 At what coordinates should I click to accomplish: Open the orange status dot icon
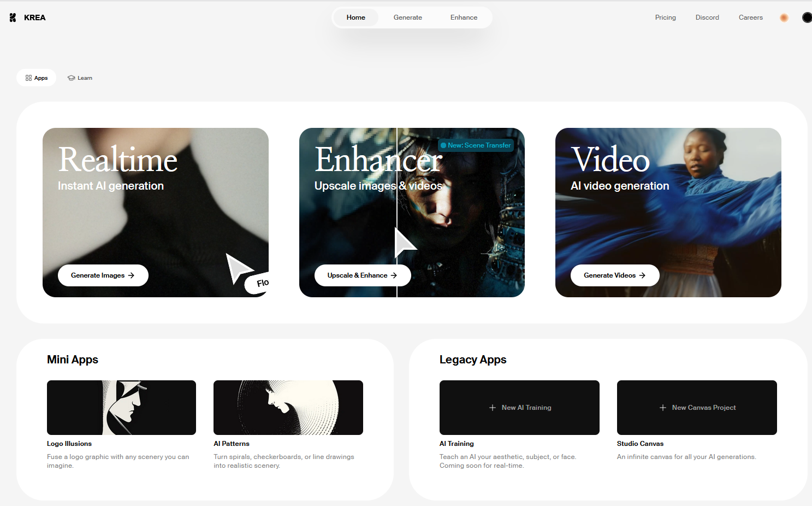tap(784, 17)
